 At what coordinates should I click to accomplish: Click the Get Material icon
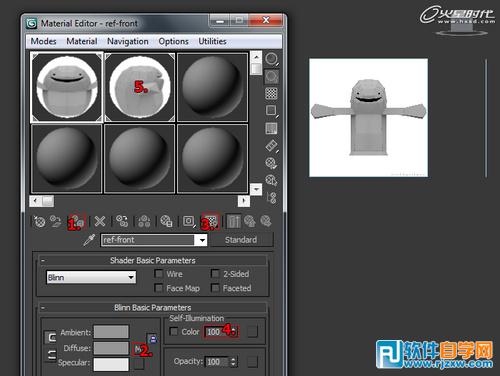39,221
